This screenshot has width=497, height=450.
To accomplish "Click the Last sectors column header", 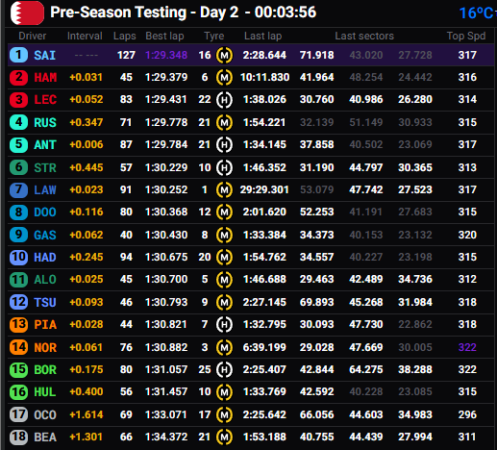I will [x=364, y=36].
